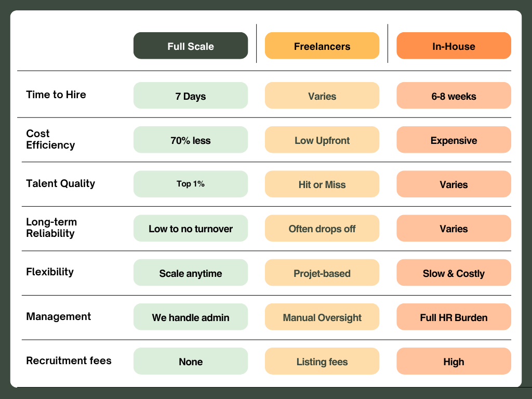
Task: Select the Projet-based cell
Action: (322, 272)
